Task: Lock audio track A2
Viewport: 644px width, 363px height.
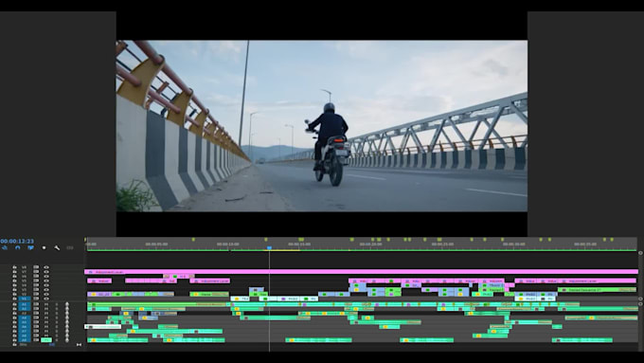Action: tap(14, 309)
